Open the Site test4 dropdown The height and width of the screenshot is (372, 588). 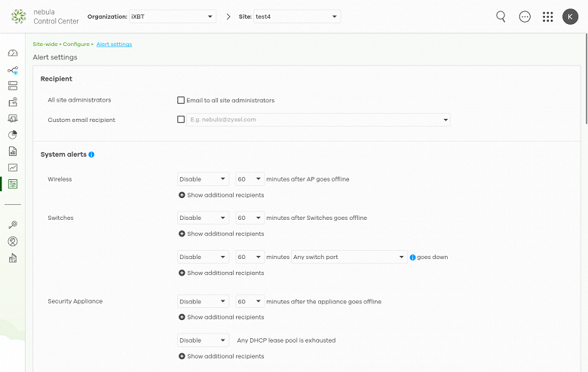297,17
